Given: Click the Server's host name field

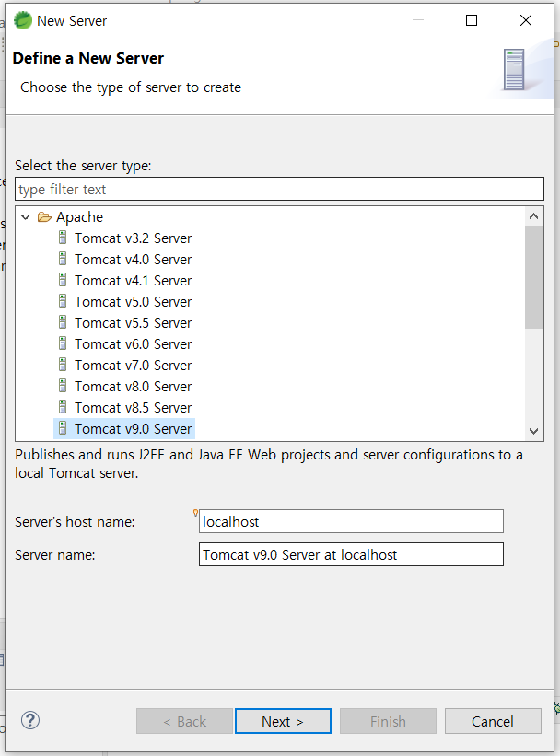Looking at the screenshot, I should [x=351, y=522].
